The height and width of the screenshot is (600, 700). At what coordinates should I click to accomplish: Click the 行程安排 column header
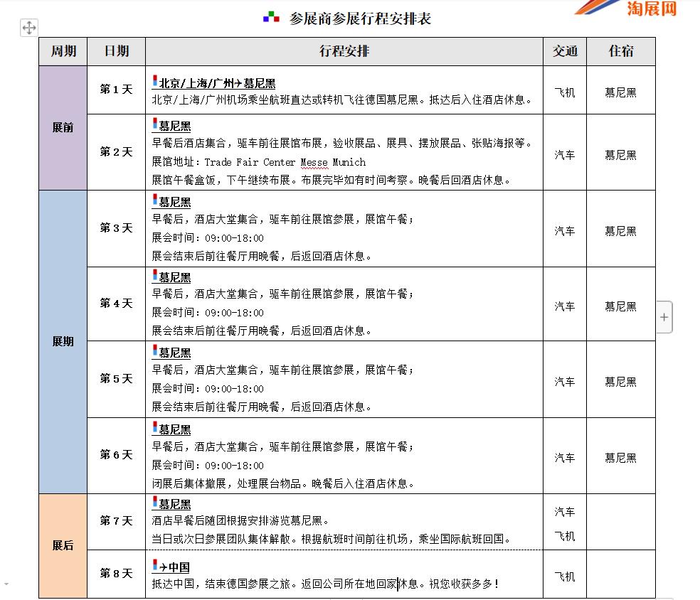click(344, 51)
